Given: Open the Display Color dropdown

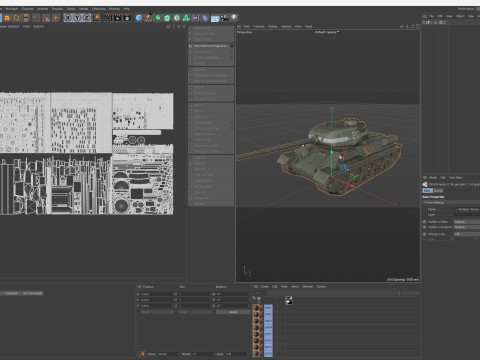Looking at the screenshot, I should 467,234.
